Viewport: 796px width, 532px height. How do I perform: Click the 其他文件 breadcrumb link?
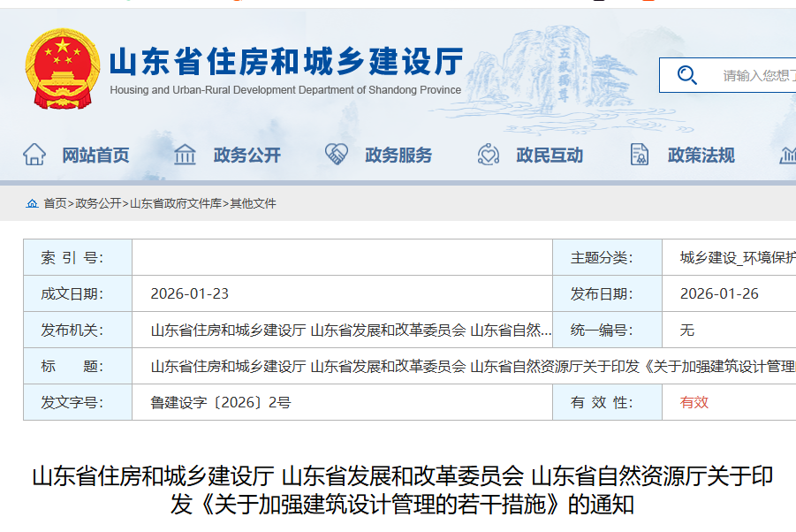tap(254, 203)
